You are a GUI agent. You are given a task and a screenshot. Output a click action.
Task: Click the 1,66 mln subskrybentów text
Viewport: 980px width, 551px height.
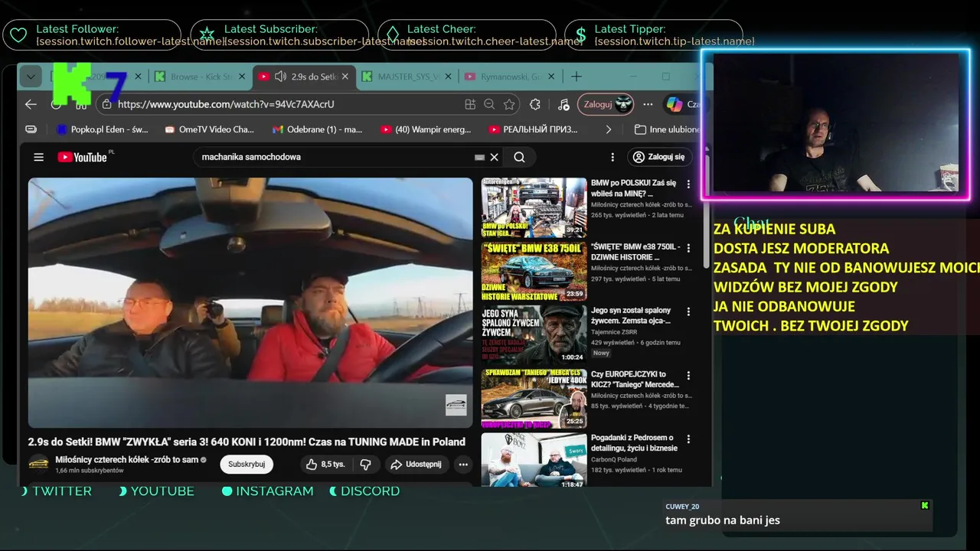coord(90,471)
